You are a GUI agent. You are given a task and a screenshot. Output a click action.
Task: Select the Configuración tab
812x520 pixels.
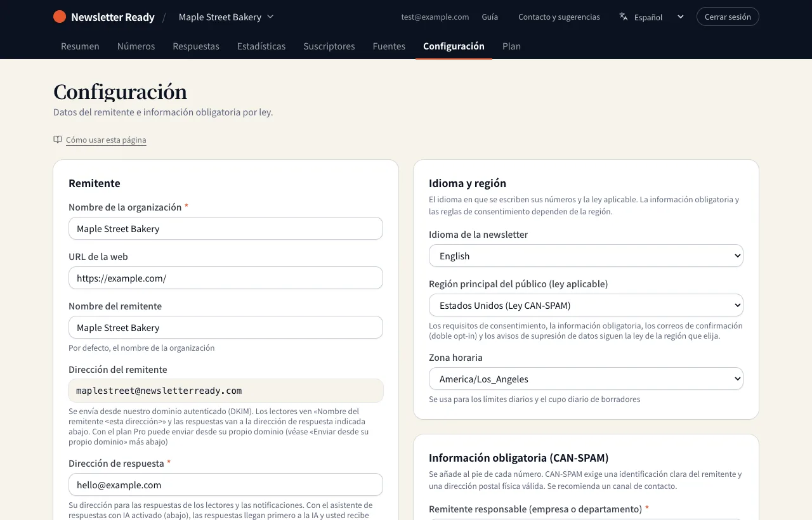[x=454, y=46]
